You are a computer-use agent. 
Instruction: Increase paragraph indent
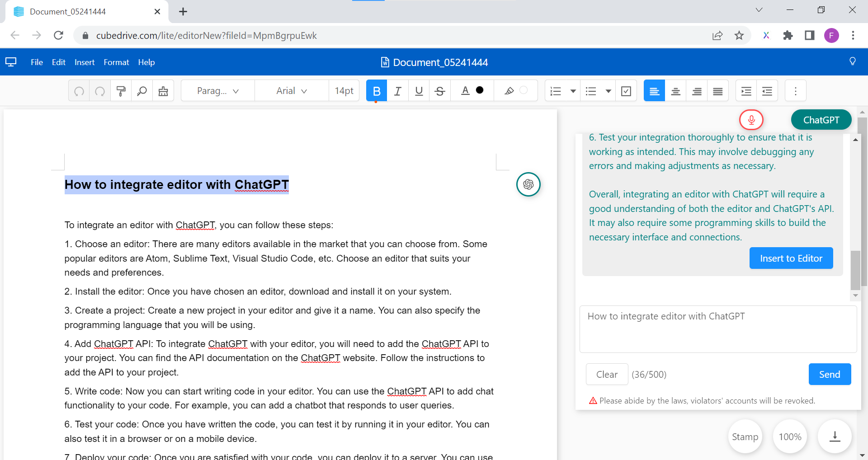[x=746, y=91]
